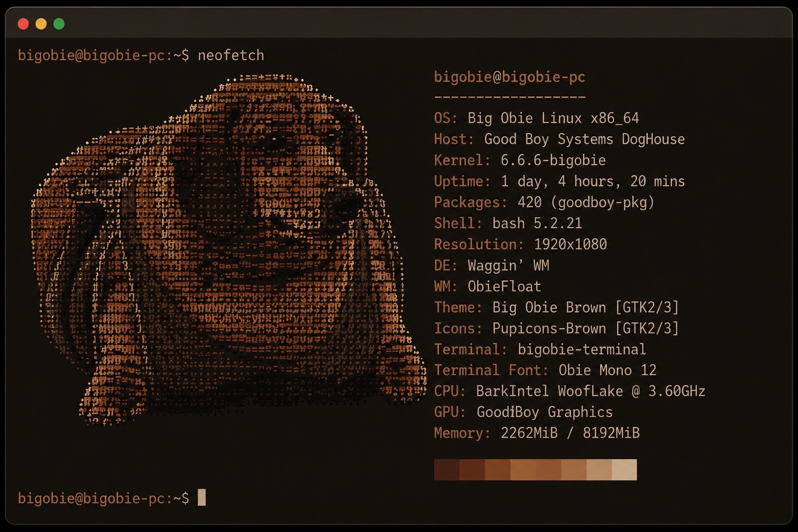Click the Shell: bash 5.2.21 line
This screenshot has height=532, width=798.
coord(508,223)
